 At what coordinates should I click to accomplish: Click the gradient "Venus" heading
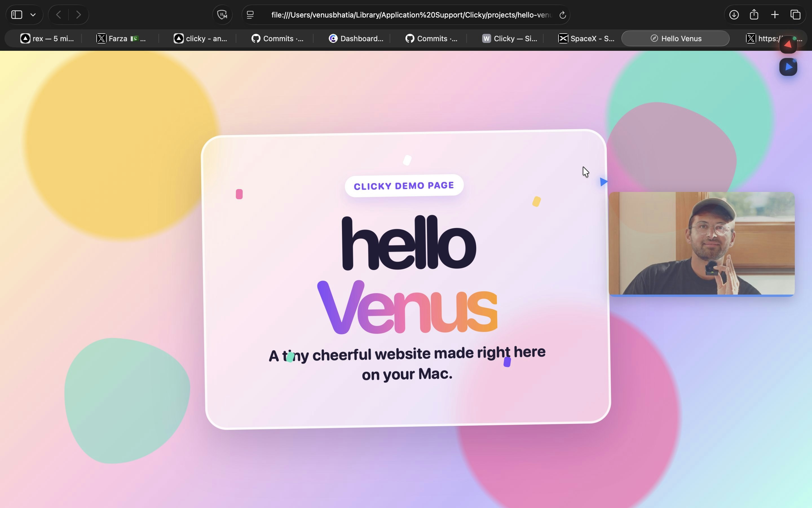[x=407, y=307]
